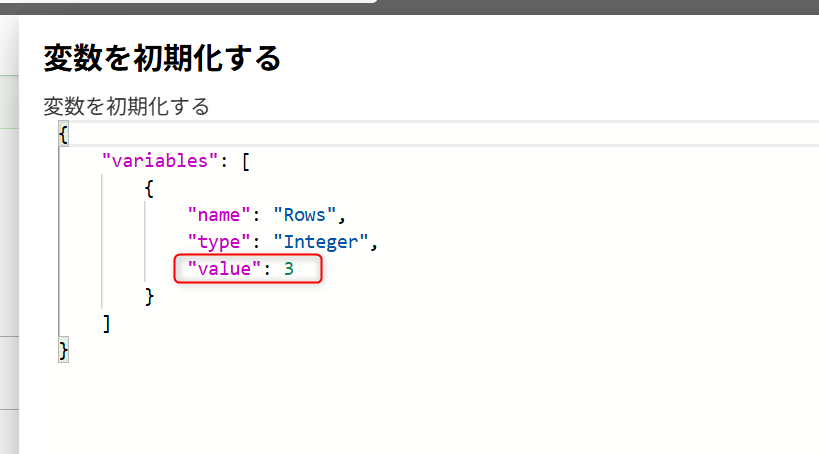Image resolution: width=819 pixels, height=454 pixels.
Task: Click the closing square bracket
Action: pyautogui.click(x=107, y=323)
